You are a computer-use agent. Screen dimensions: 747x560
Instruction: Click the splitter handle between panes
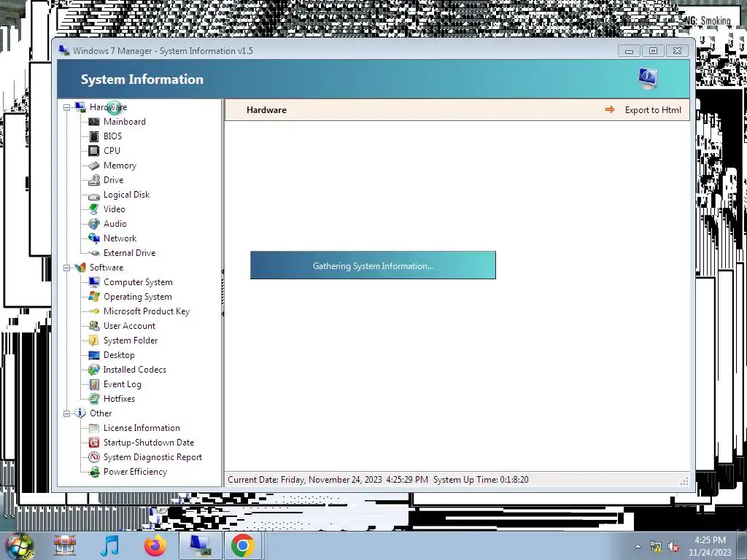pyautogui.click(x=222, y=292)
